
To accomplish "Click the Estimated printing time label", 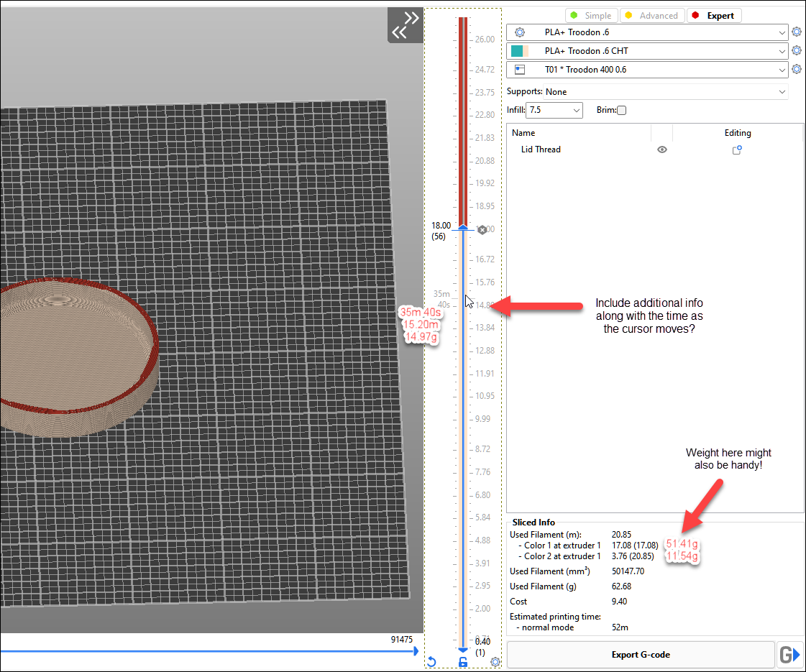I will tap(555, 617).
